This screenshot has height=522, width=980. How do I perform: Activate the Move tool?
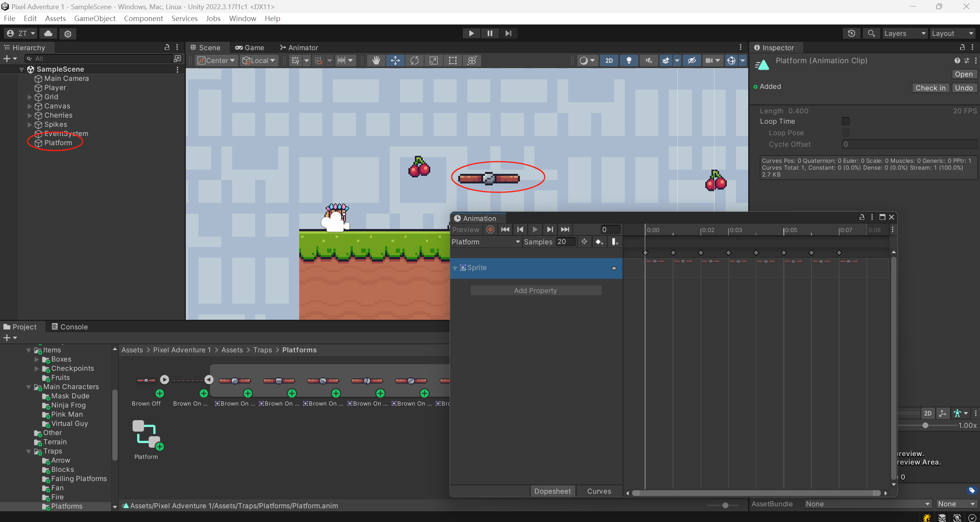point(395,60)
